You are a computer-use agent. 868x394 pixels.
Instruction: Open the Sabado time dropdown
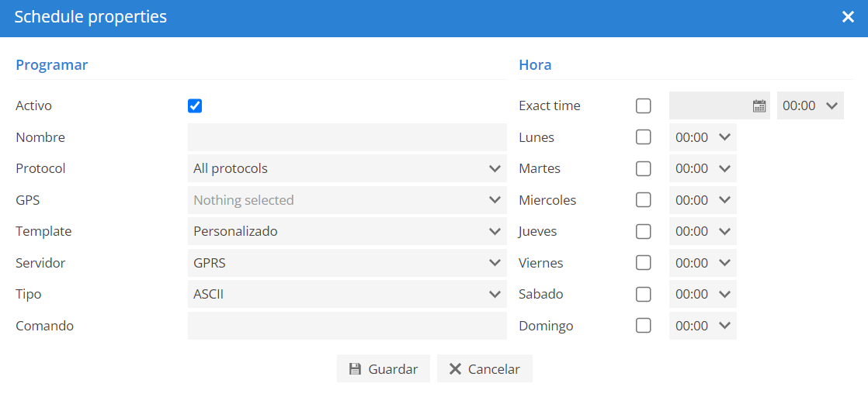coord(703,294)
